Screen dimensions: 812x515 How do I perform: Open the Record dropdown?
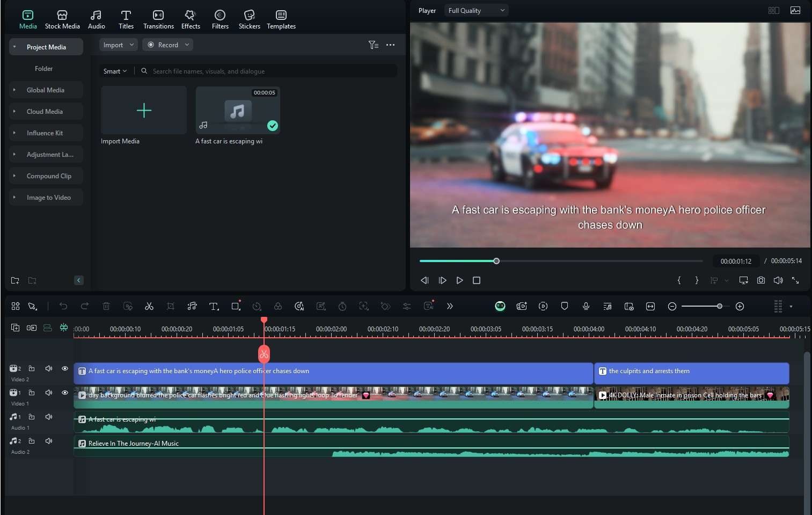pyautogui.click(x=168, y=45)
